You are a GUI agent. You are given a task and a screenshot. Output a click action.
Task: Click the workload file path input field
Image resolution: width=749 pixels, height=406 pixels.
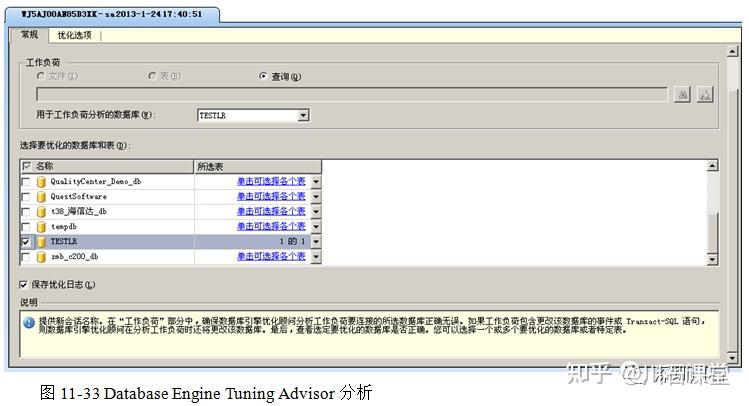click(x=352, y=94)
